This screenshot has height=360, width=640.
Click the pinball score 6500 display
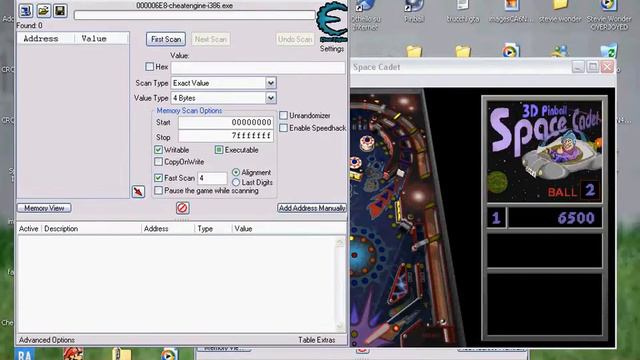click(x=555, y=218)
